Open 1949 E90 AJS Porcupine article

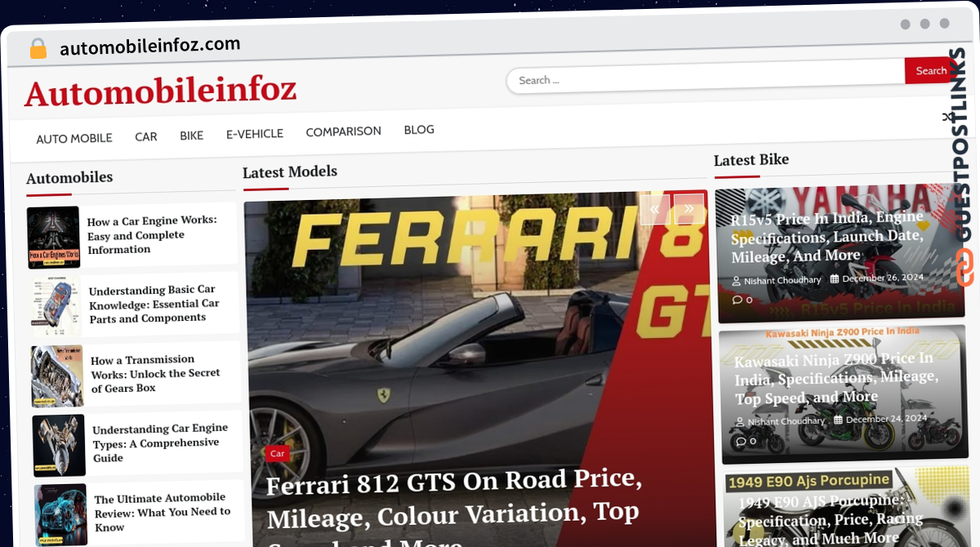(x=831, y=519)
